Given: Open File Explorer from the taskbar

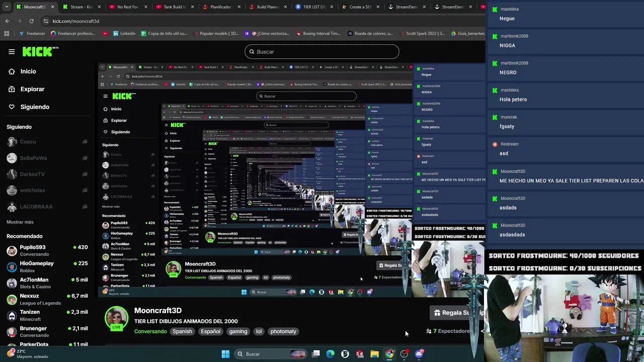Looking at the screenshot, I should pyautogui.click(x=374, y=354).
